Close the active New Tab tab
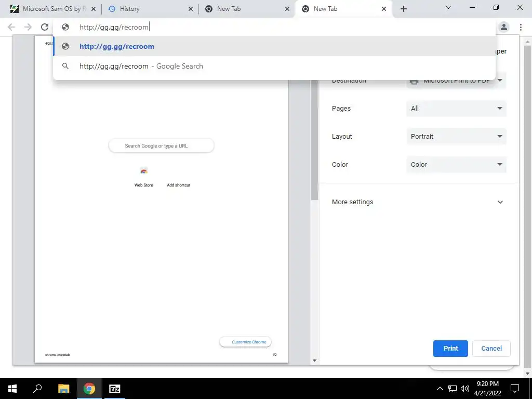 click(384, 9)
